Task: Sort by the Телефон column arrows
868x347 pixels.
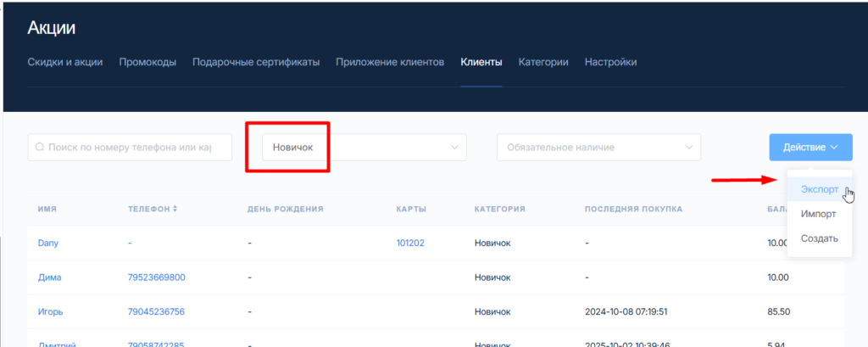Action: click(175, 209)
